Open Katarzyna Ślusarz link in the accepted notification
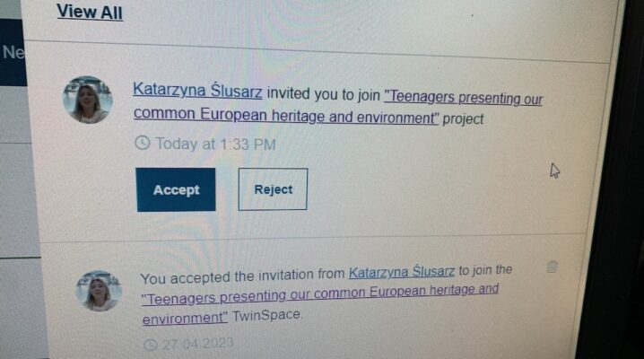 402,272
